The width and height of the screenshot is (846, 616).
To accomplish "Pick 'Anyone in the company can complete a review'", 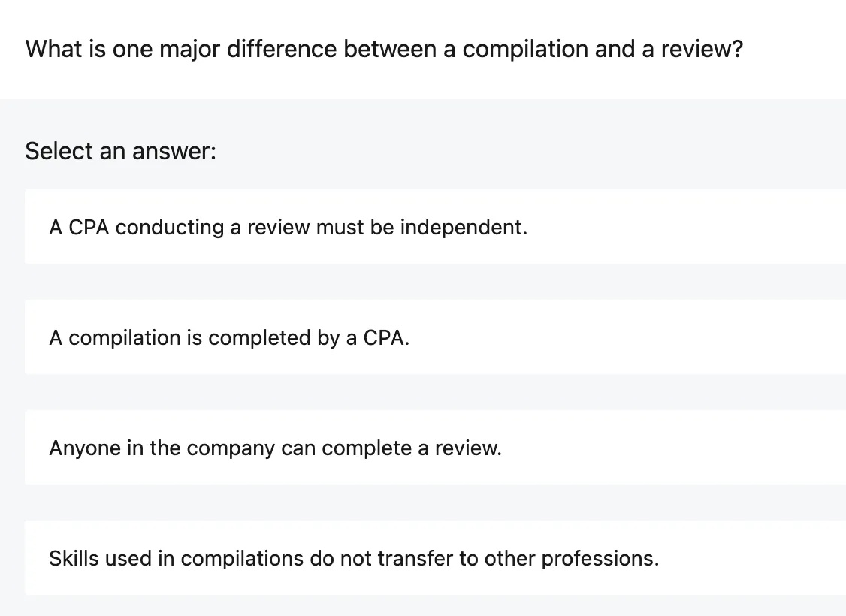I will point(275,448).
